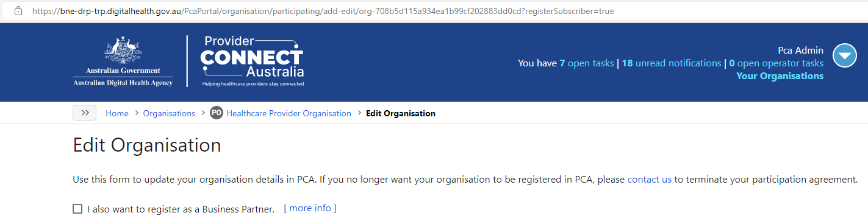
Task: Click the Australian Government crest logo
Action: [x=123, y=63]
